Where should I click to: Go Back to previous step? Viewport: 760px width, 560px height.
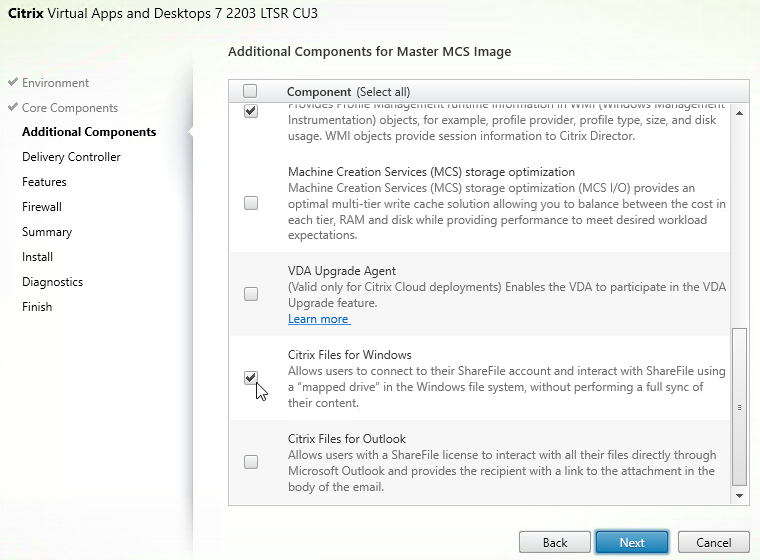pyautogui.click(x=555, y=542)
